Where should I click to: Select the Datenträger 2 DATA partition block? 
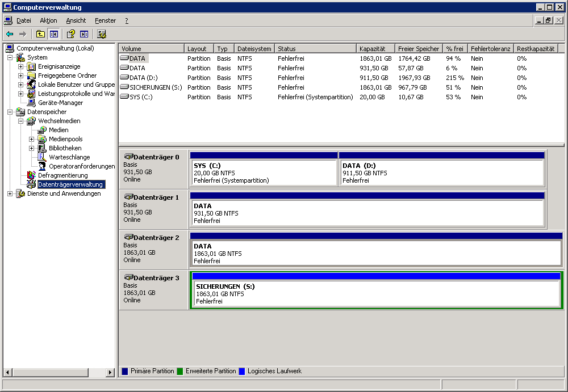click(377, 250)
